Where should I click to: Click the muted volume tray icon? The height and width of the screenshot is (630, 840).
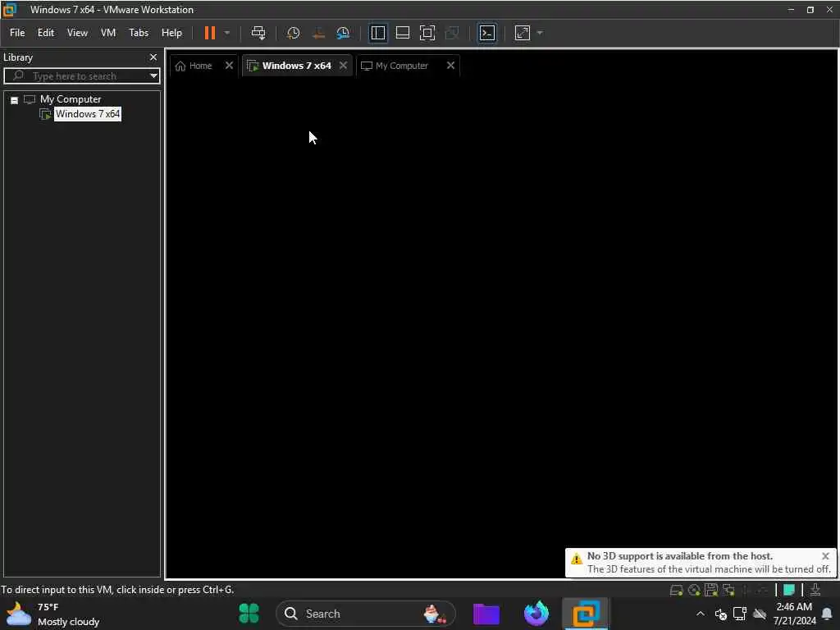(x=720, y=614)
